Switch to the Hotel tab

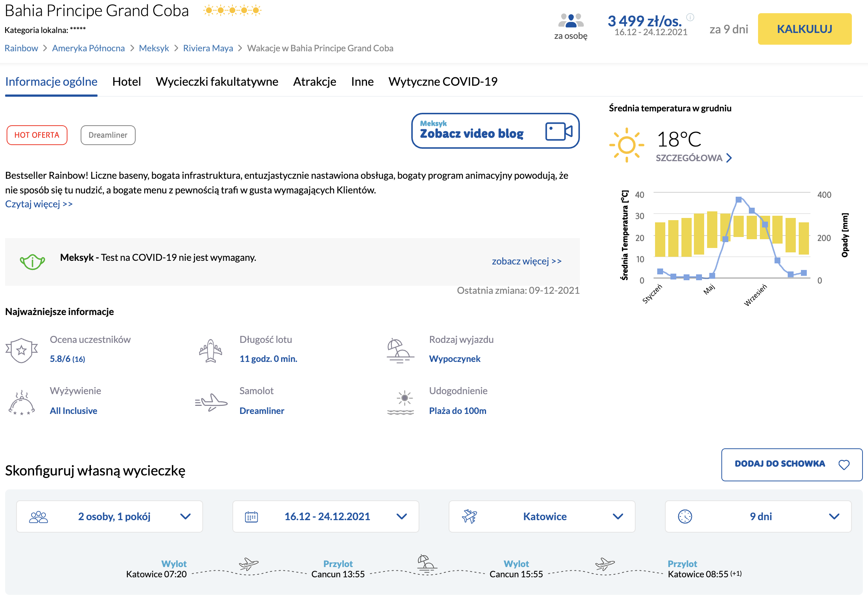(126, 82)
